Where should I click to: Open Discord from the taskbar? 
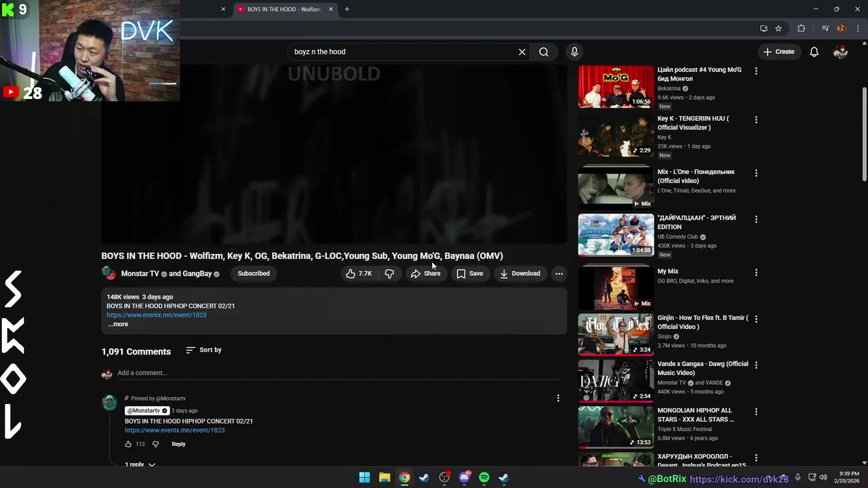pos(465,477)
